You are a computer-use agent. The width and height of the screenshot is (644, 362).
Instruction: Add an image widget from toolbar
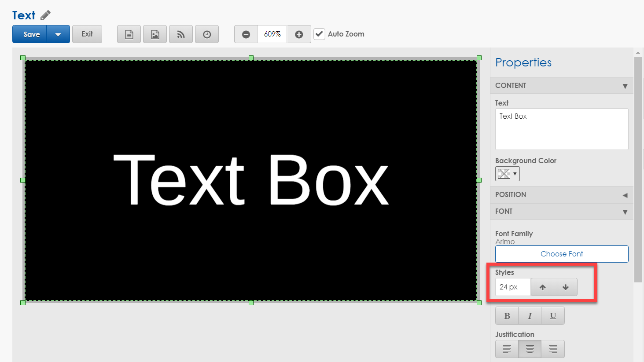click(155, 34)
